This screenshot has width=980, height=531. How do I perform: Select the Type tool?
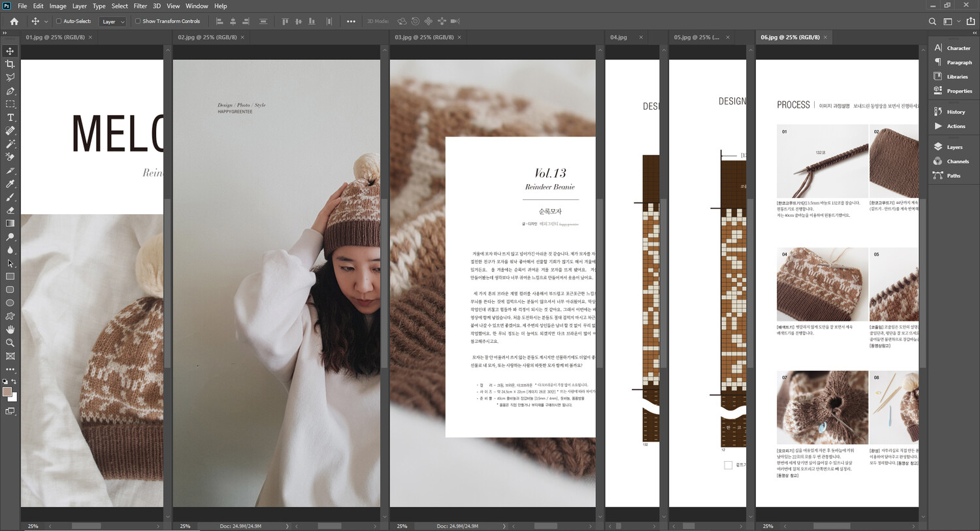[10, 118]
